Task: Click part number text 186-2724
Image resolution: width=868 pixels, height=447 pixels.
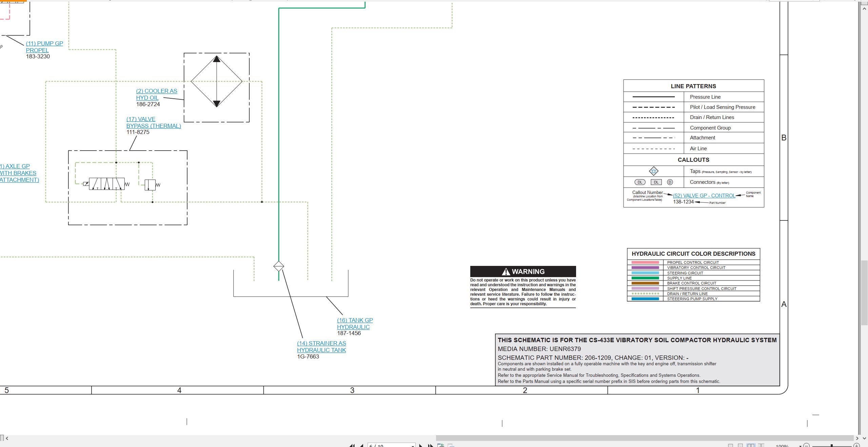Action: (148, 104)
